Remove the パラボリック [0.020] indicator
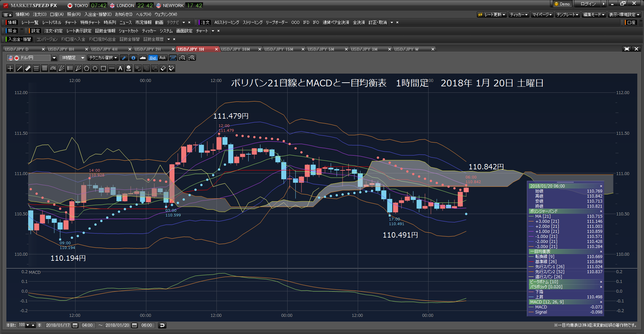Viewport: 644px width, 334px height. tap(601, 287)
